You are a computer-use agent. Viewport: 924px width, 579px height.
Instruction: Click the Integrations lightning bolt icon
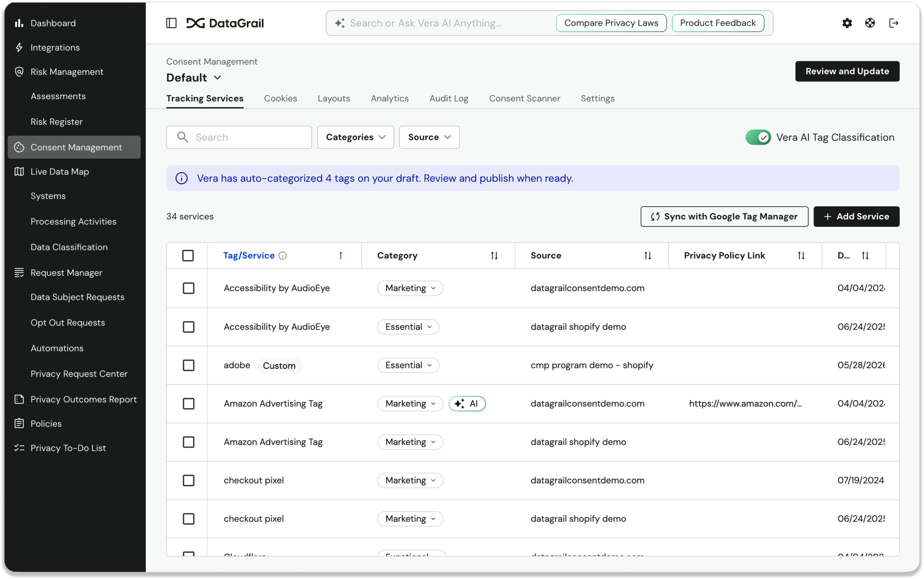coord(19,47)
